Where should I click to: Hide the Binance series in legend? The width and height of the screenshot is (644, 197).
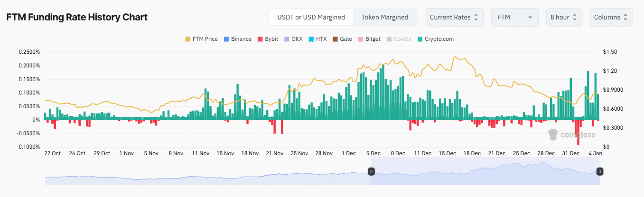point(237,39)
